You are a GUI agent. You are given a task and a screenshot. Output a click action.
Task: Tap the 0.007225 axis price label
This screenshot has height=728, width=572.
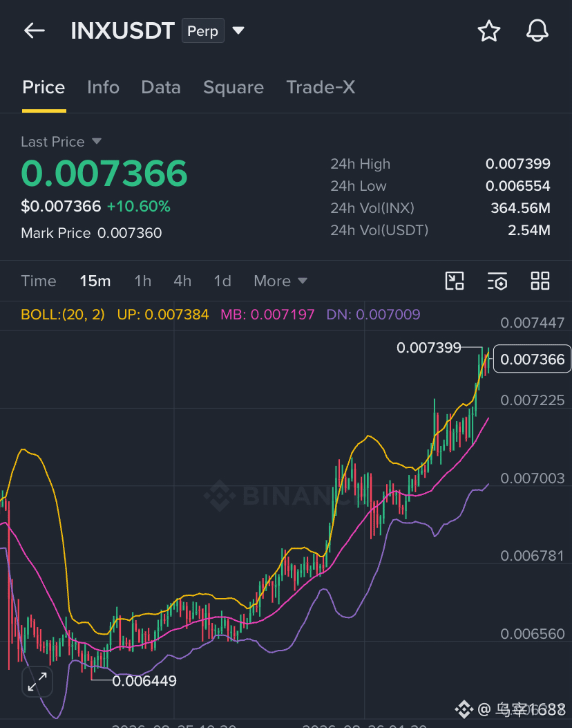[533, 400]
